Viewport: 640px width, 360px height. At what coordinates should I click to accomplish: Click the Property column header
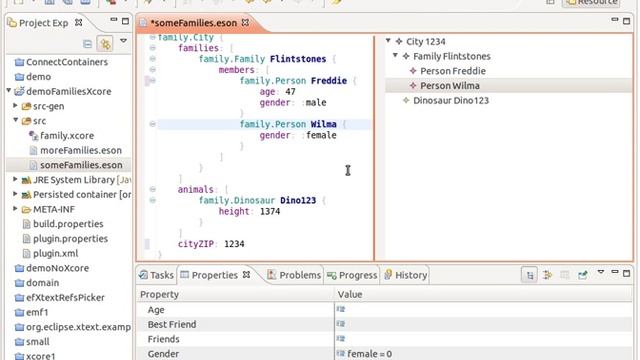tap(235, 294)
